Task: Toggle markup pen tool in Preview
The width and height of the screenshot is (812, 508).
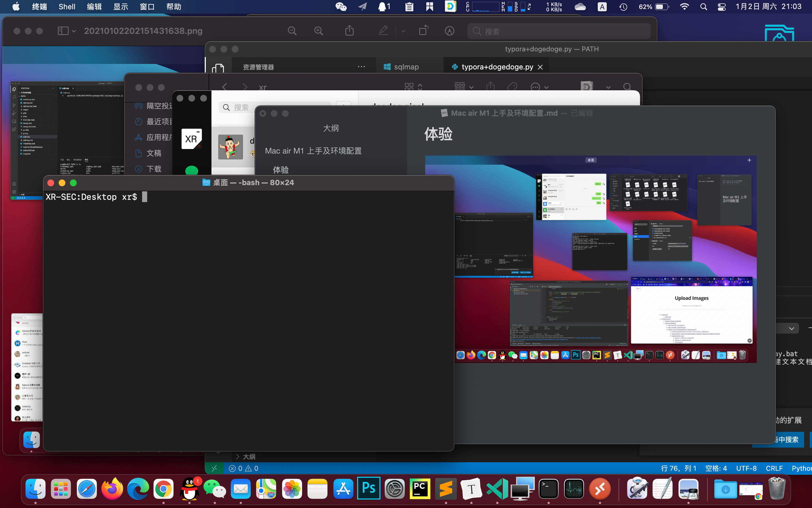Action: tap(383, 30)
